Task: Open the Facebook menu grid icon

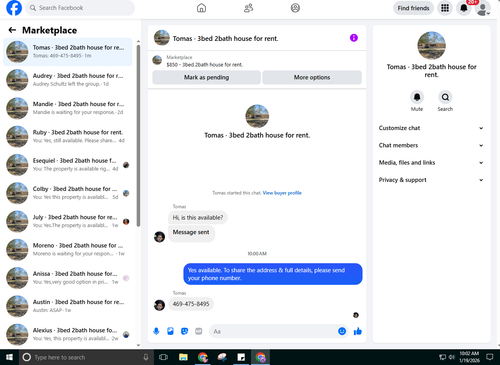Action: coord(445,8)
